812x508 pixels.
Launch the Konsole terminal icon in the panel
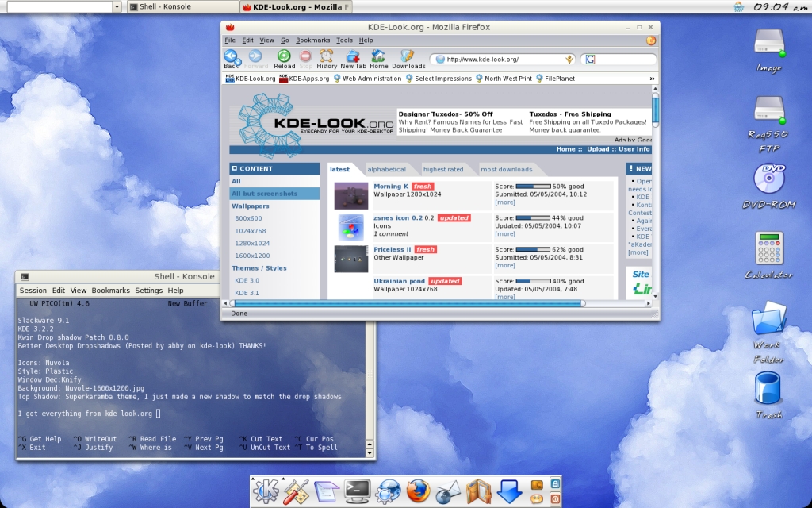pos(358,491)
